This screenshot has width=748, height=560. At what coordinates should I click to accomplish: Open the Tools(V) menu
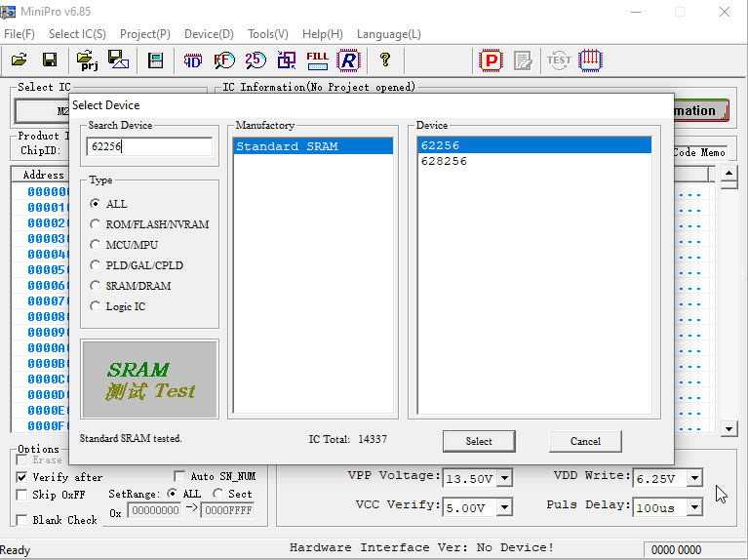coord(268,34)
